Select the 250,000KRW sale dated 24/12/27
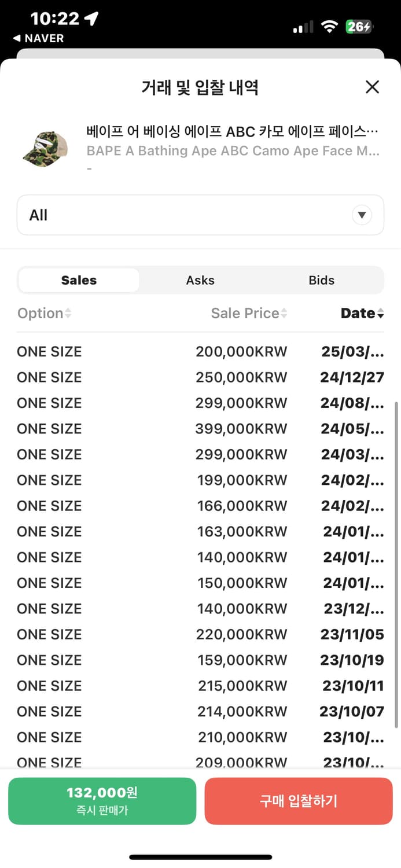 click(200, 377)
